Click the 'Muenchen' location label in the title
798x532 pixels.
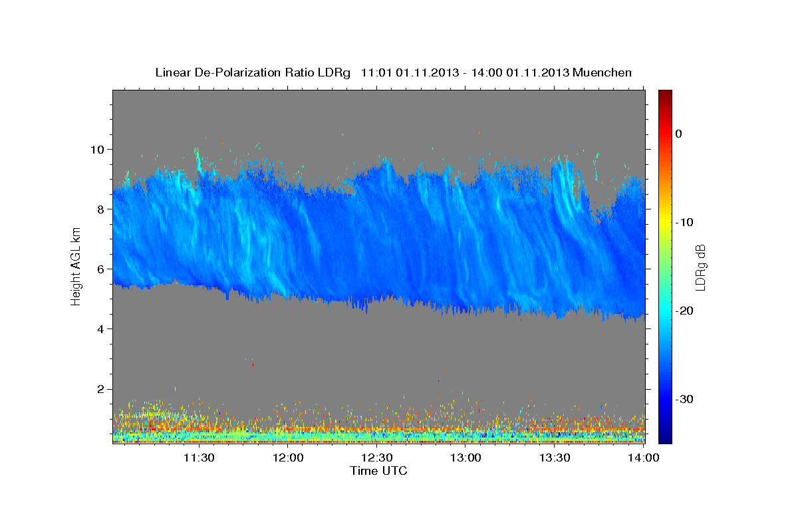point(602,72)
